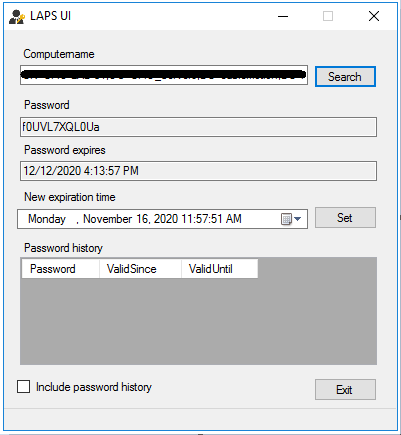This screenshot has width=401, height=435.
Task: Minimize the LAPS UI window
Action: point(283,16)
